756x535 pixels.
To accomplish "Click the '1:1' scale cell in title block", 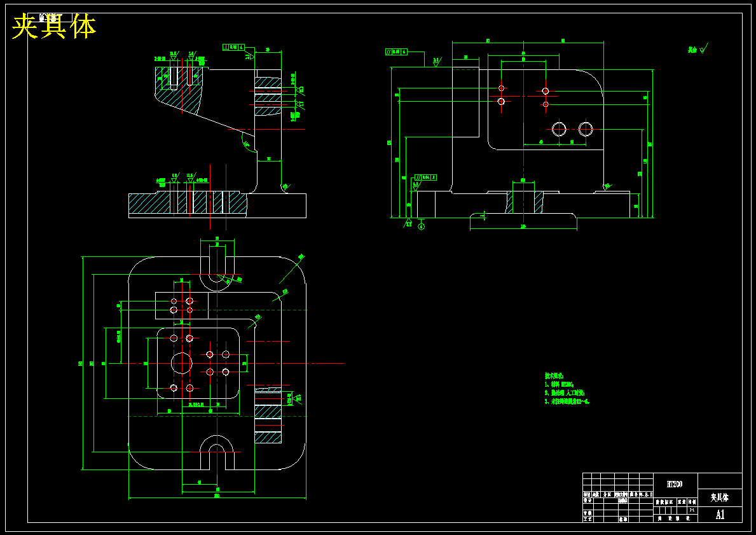I will pos(692,510).
